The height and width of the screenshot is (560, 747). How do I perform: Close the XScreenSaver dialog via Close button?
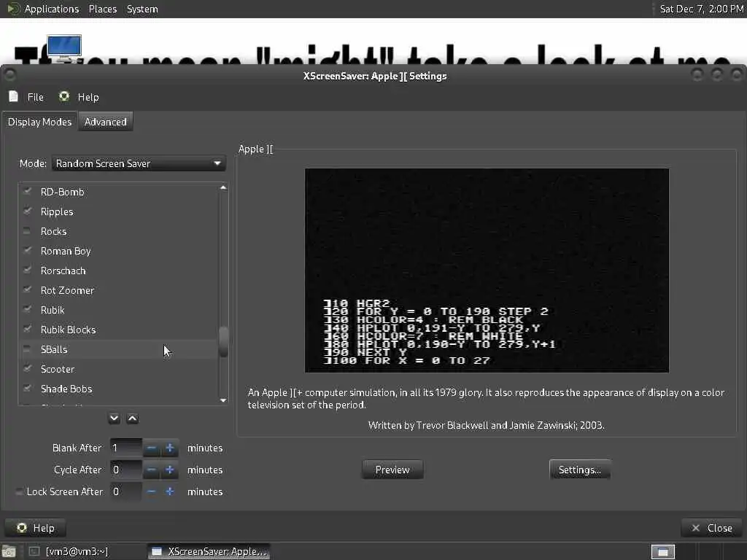tap(712, 528)
